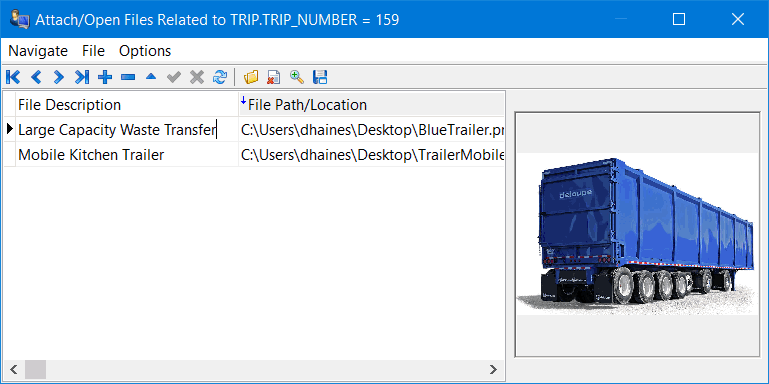Cancel edit with the gray X icon
This screenshot has height=384, width=769.
(x=197, y=77)
